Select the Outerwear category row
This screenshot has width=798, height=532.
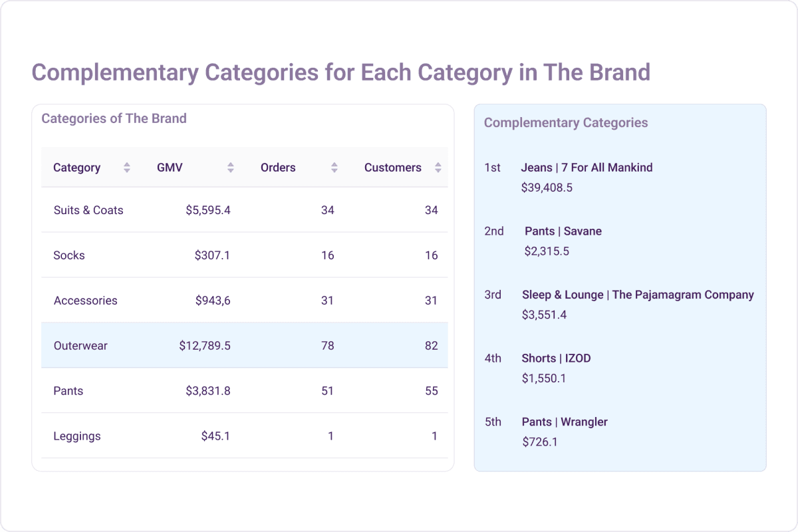click(244, 345)
